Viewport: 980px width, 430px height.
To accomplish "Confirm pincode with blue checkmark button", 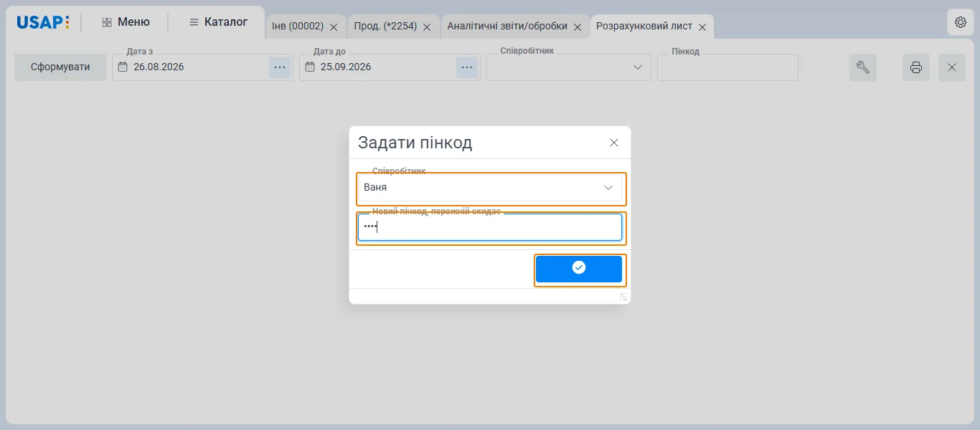I will (x=579, y=269).
